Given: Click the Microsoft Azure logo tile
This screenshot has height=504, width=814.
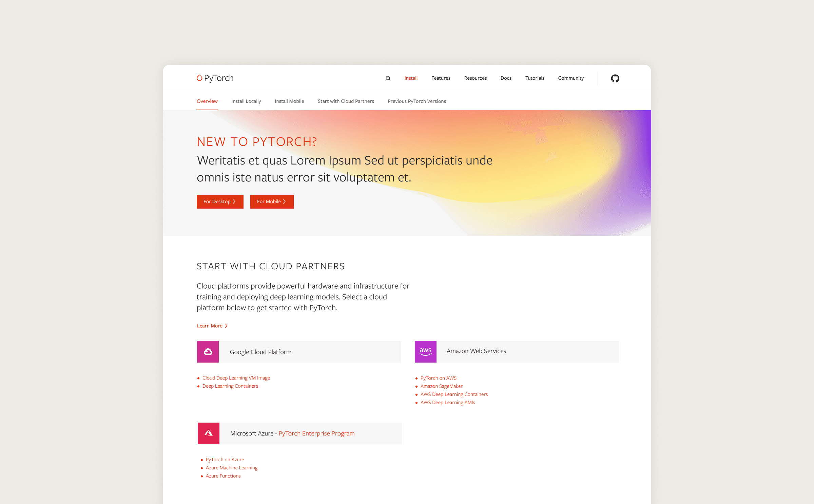Looking at the screenshot, I should 209,433.
